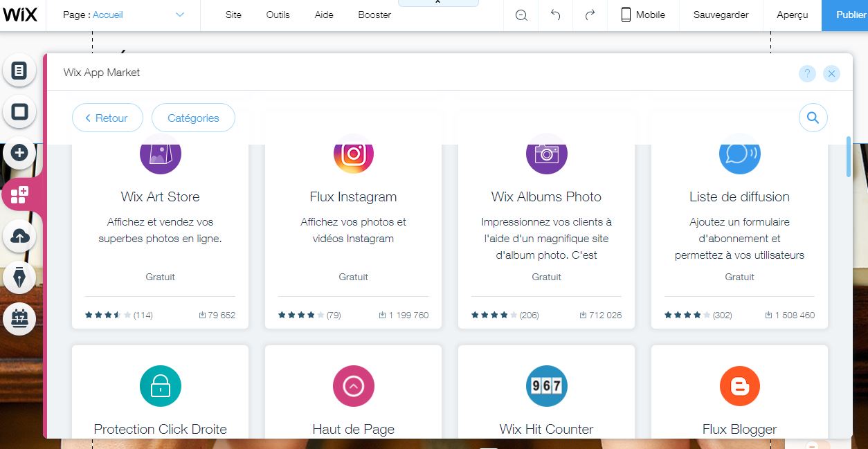The height and width of the screenshot is (449, 868).
Task: Click the install count 1 199 760
Action: pyautogui.click(x=404, y=315)
